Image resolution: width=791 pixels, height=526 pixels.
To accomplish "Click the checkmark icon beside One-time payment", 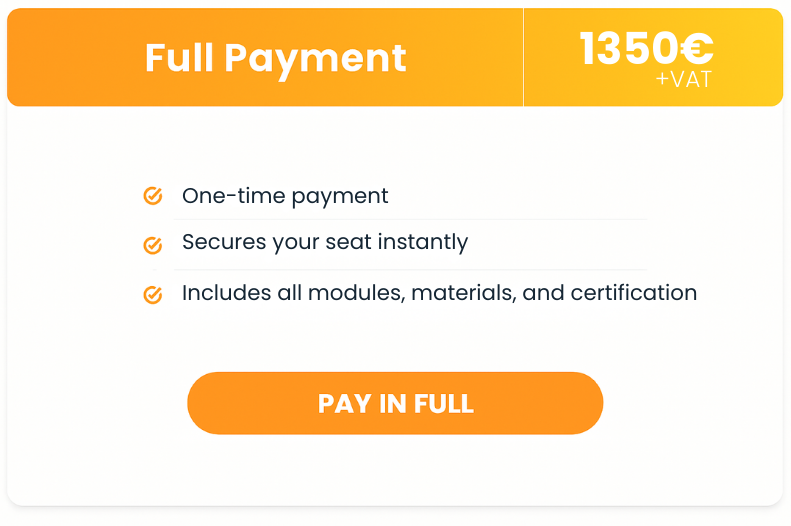I will (153, 196).
